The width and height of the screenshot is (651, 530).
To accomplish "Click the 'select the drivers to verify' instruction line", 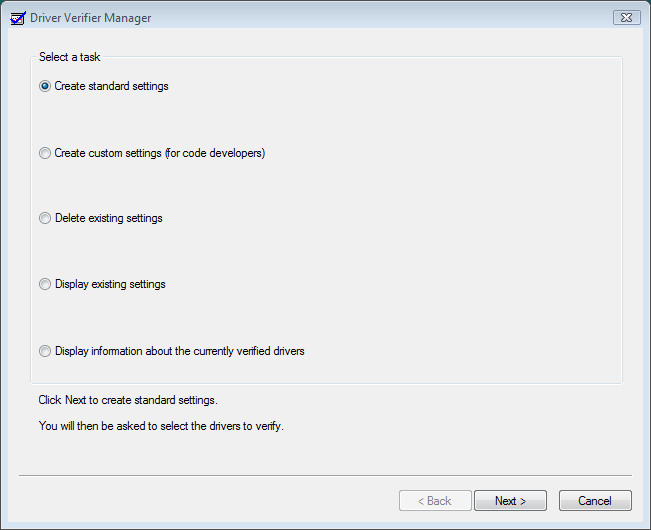I will tap(161, 426).
